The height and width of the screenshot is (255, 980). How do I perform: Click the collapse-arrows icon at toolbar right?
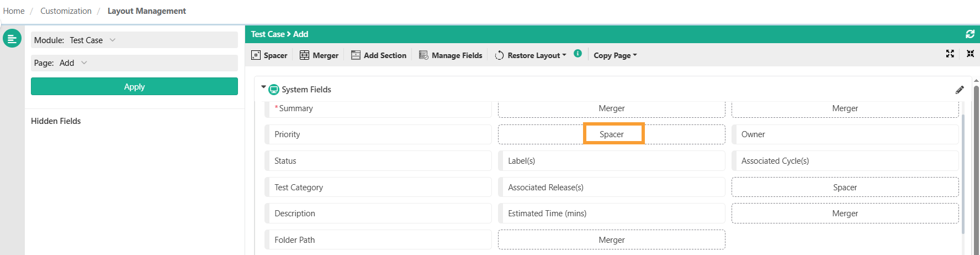click(x=970, y=54)
